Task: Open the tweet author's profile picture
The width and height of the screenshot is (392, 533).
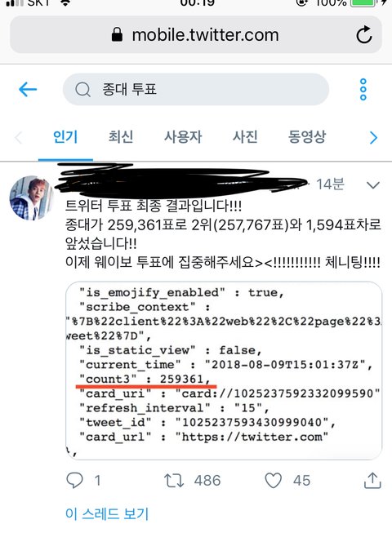Action: [x=31, y=198]
